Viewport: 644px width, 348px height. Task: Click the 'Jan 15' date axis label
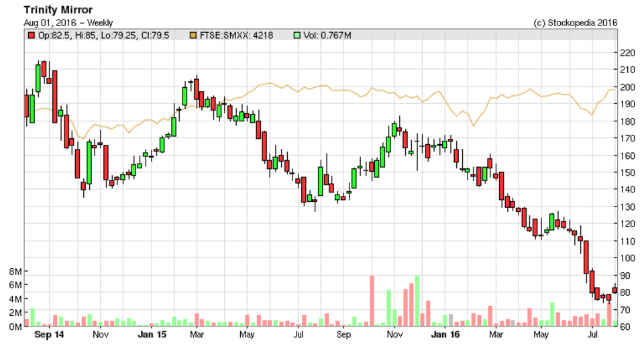[x=152, y=335]
